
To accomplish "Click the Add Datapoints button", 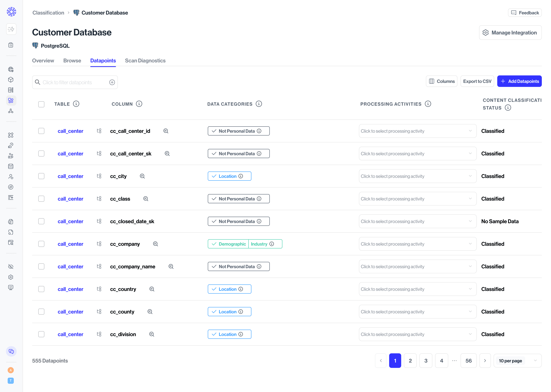I will [519, 81].
